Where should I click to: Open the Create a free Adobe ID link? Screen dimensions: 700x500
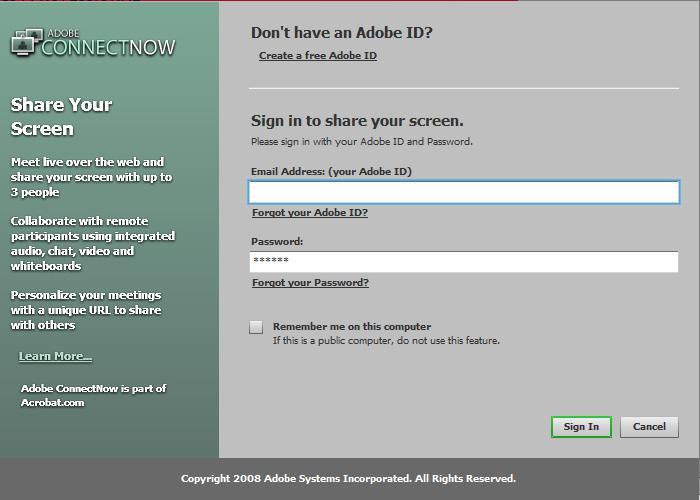point(317,56)
